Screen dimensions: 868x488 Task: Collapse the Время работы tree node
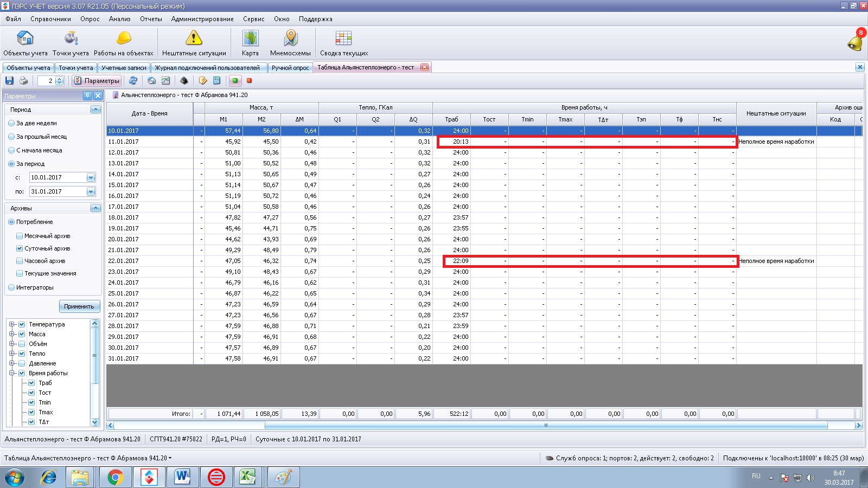11,373
